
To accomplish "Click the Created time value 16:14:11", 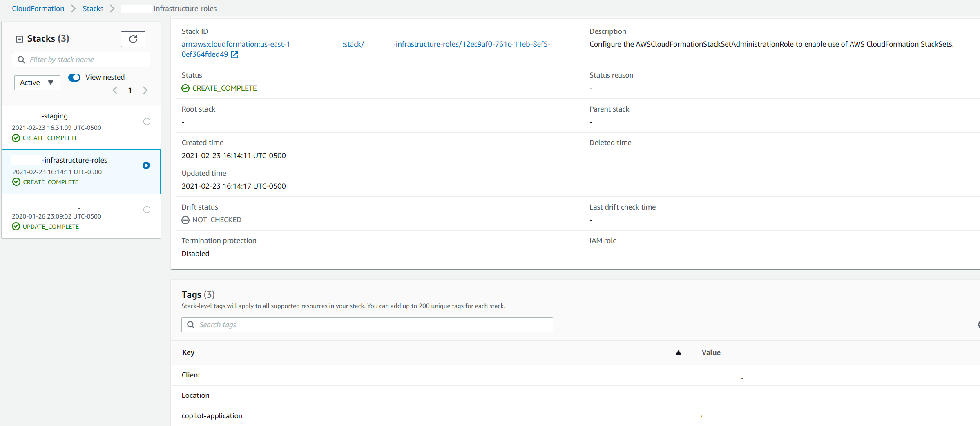I will click(x=234, y=156).
